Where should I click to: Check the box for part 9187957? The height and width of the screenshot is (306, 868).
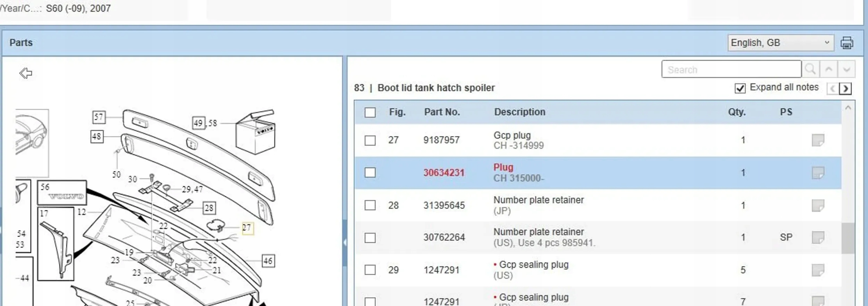(x=370, y=141)
